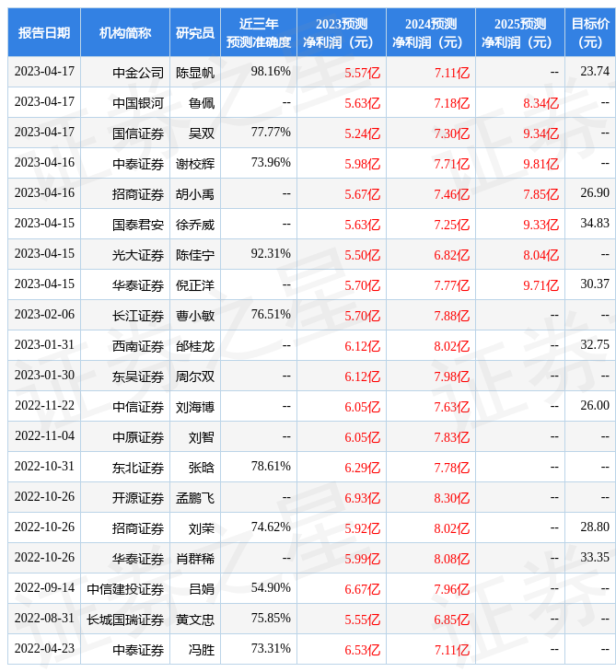Image resolution: width=616 pixels, height=672 pixels.
Task: Click 2023 forecast 6.93亿
Action: point(363,498)
